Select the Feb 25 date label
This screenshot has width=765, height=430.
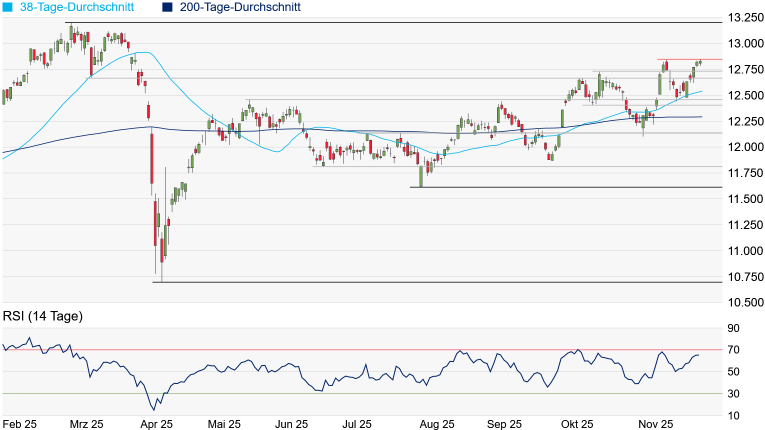pyautogui.click(x=19, y=423)
